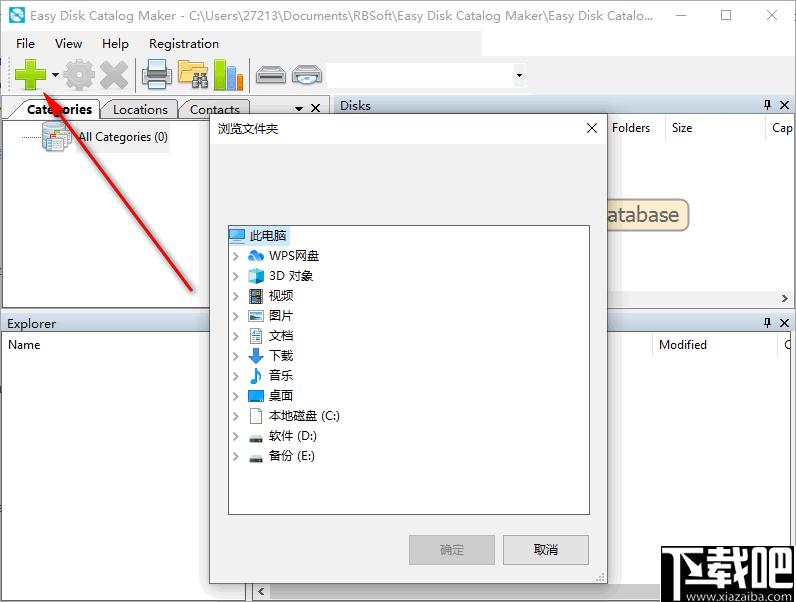The image size is (796, 602).
Task: Expand the 下载 node
Action: pyautogui.click(x=236, y=356)
